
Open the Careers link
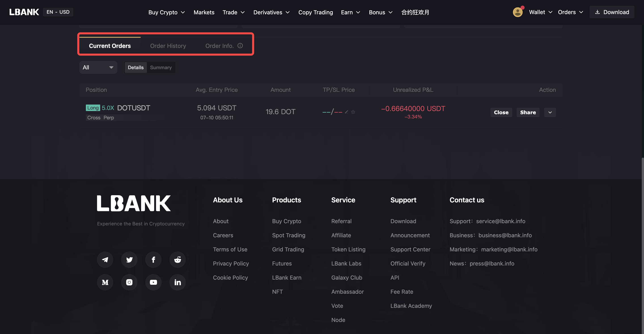pos(223,235)
